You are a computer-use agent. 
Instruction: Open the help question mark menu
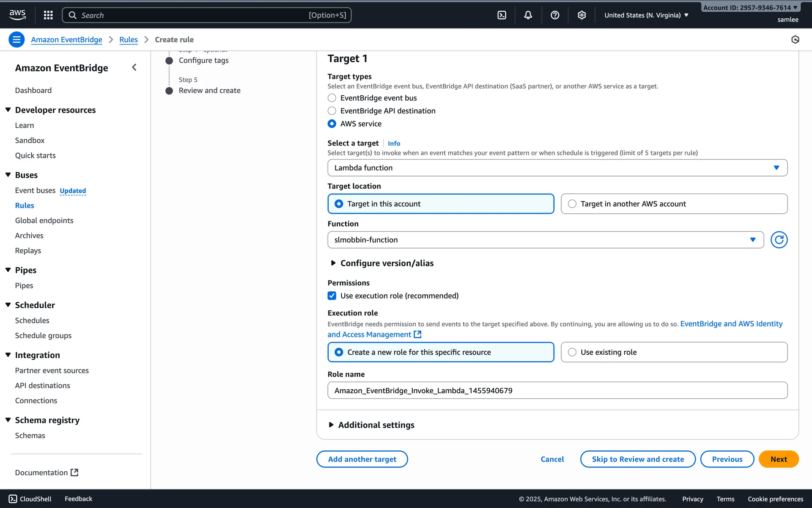555,15
